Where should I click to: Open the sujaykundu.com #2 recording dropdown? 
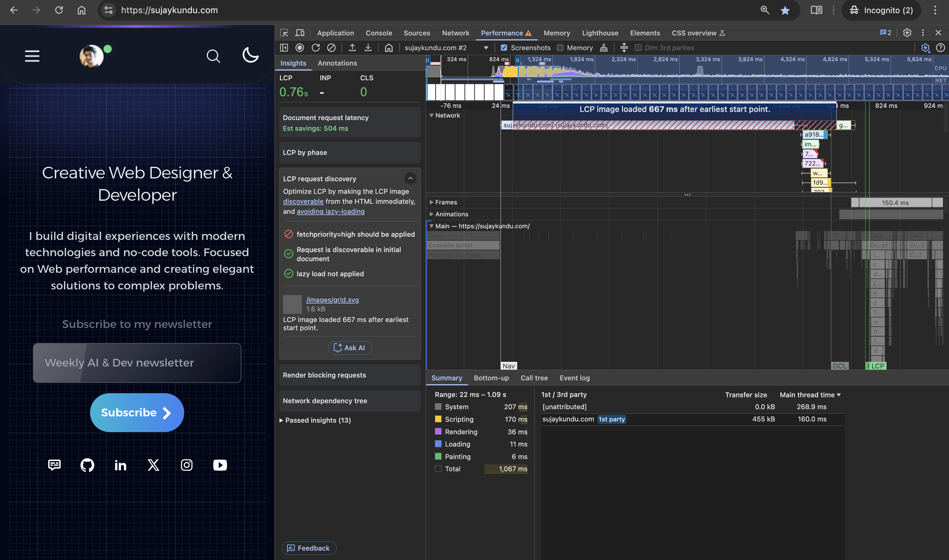click(446, 48)
